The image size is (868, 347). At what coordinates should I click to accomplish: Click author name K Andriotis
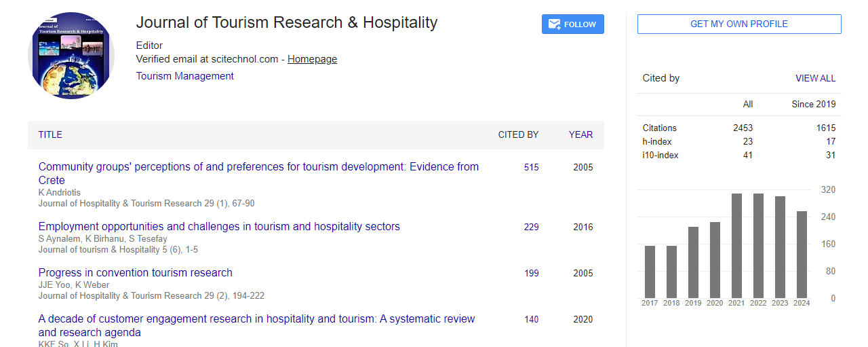(x=59, y=193)
